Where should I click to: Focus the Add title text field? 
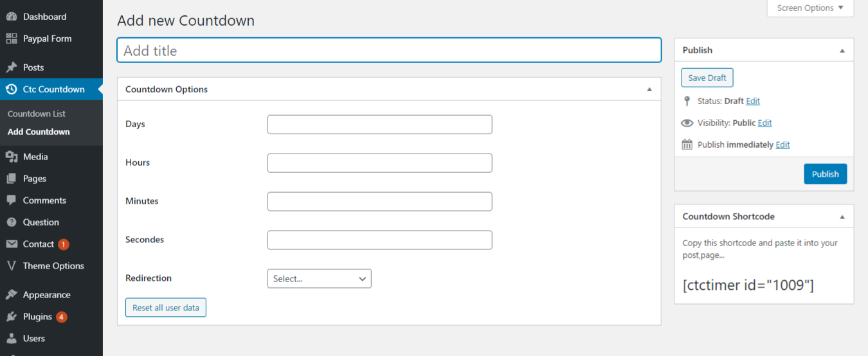coord(389,51)
